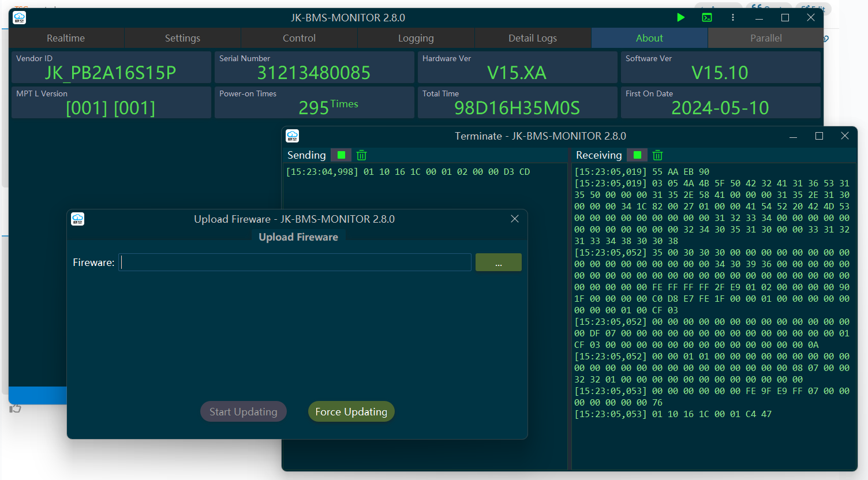Screen dimensions: 868x480
Task: Go to the Control tab
Action: (299, 38)
